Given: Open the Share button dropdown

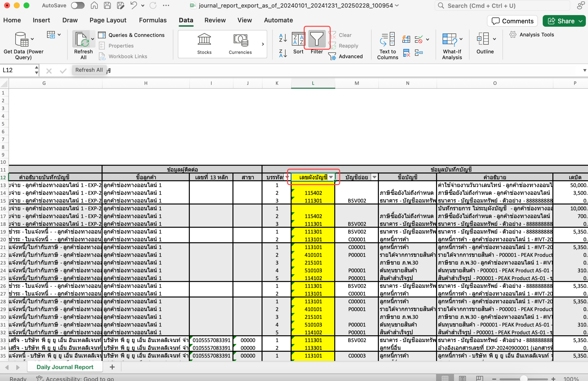Looking at the screenshot, I should 580,21.
